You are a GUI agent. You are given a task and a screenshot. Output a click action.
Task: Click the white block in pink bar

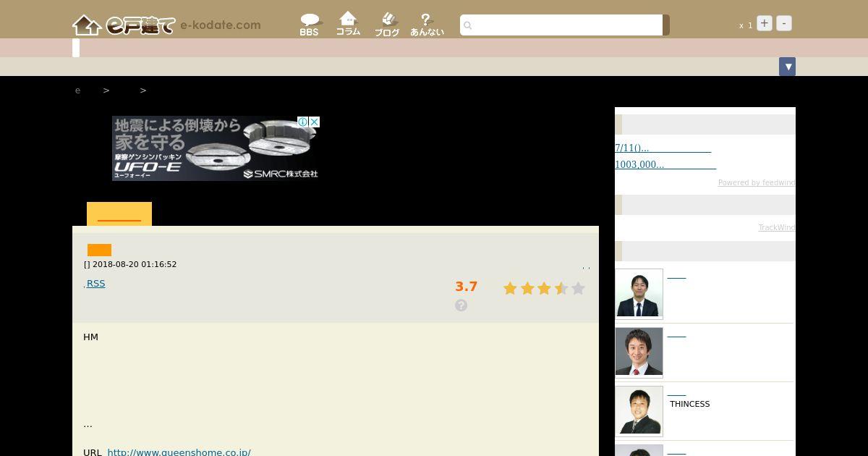(x=76, y=48)
